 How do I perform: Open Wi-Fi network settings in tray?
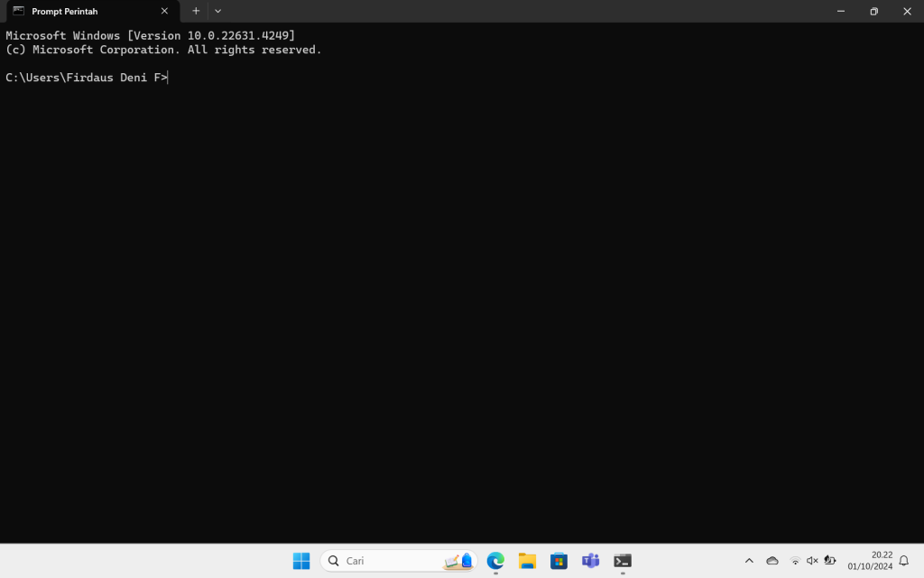click(x=795, y=561)
